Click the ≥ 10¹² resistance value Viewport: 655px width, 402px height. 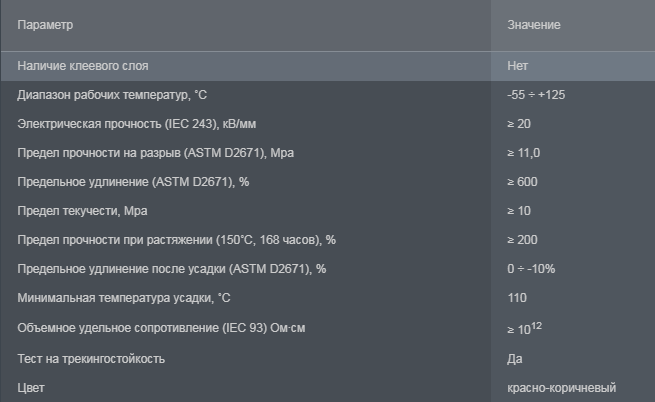click(x=524, y=328)
